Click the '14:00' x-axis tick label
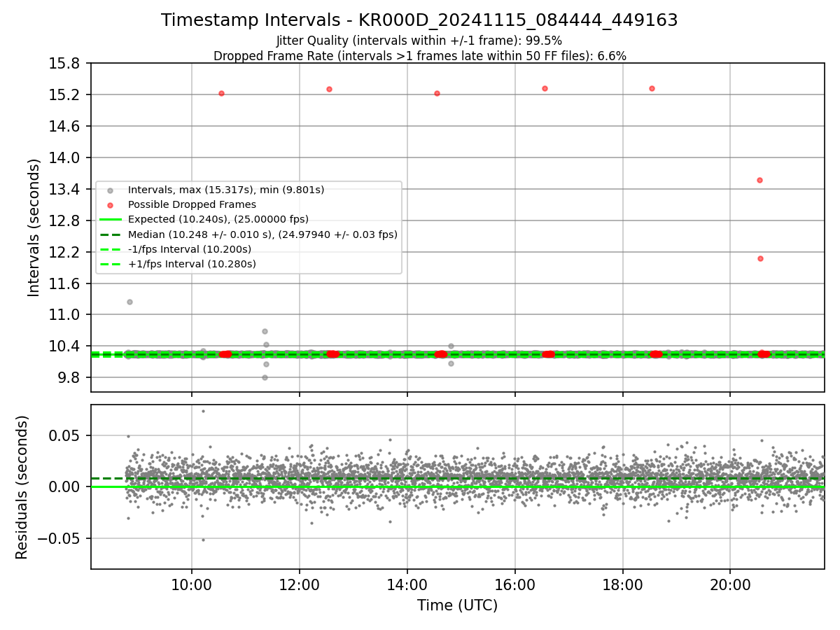Screen dimensions: 840x630 (x=407, y=585)
